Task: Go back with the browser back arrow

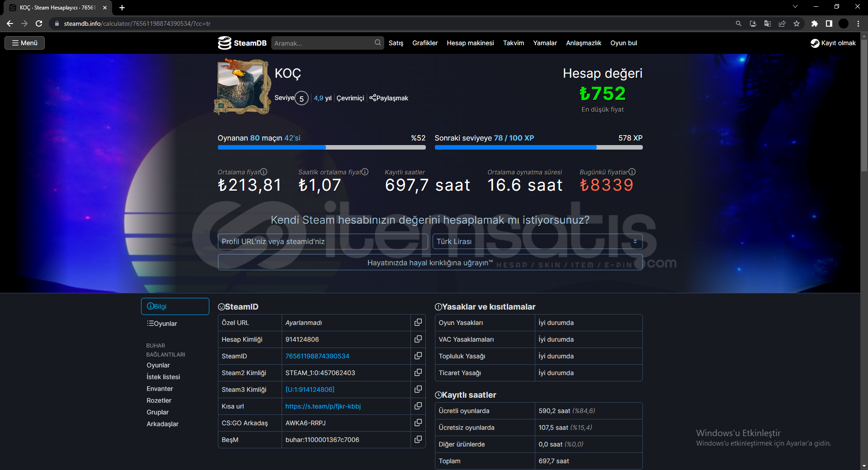Action: tap(10, 23)
